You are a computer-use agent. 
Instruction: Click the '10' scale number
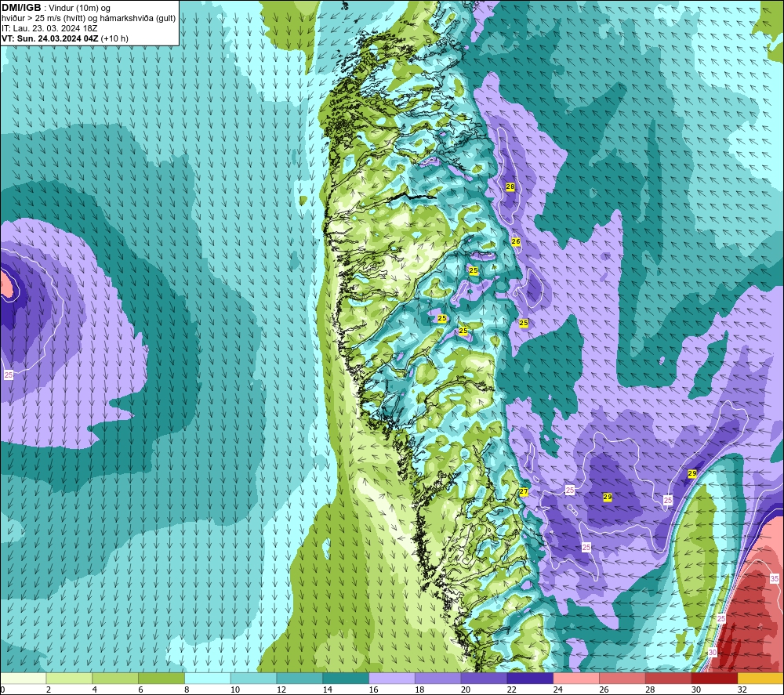[x=235, y=690]
